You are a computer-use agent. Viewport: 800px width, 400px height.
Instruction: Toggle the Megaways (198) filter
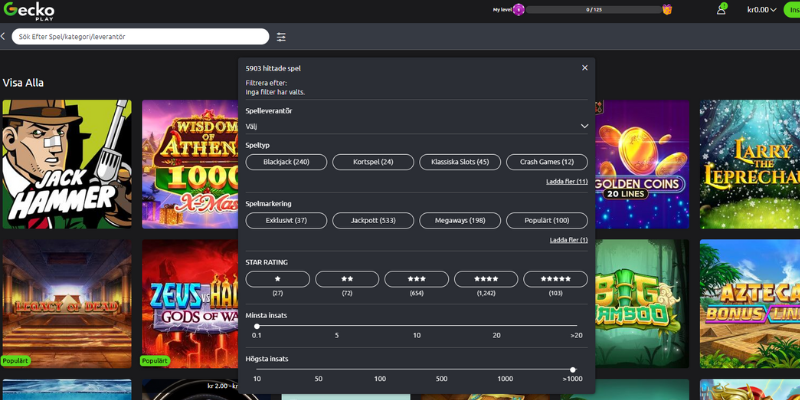tap(460, 220)
